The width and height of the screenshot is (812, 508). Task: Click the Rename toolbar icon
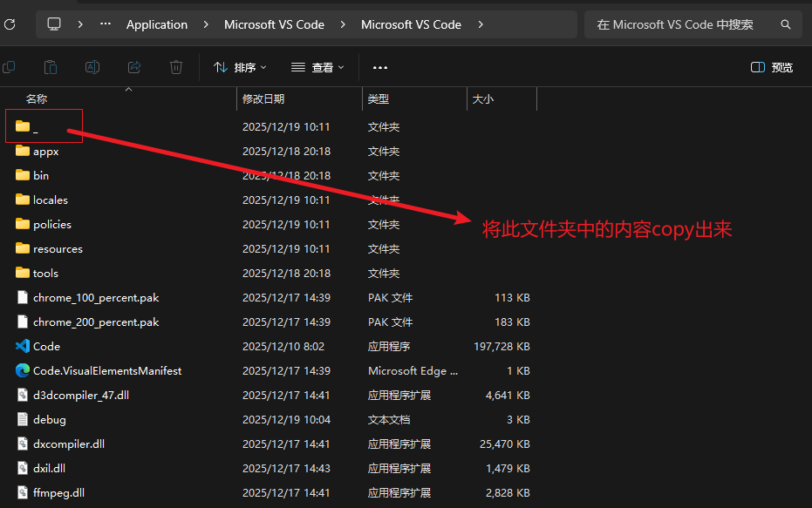click(x=92, y=67)
